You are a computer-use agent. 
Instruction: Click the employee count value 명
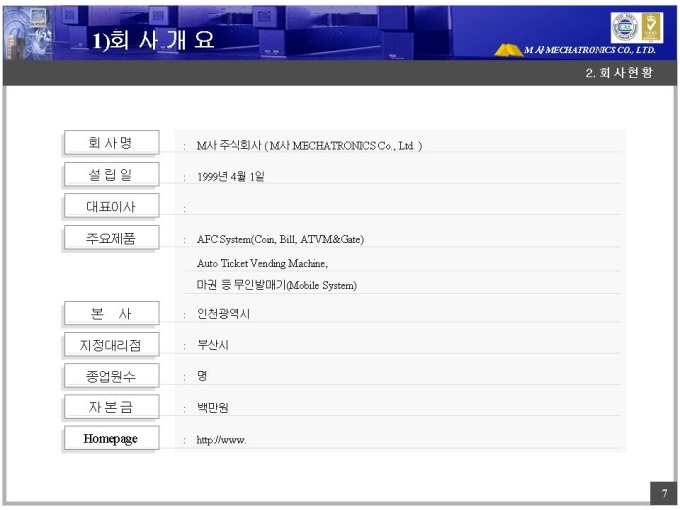pyautogui.click(x=202, y=376)
